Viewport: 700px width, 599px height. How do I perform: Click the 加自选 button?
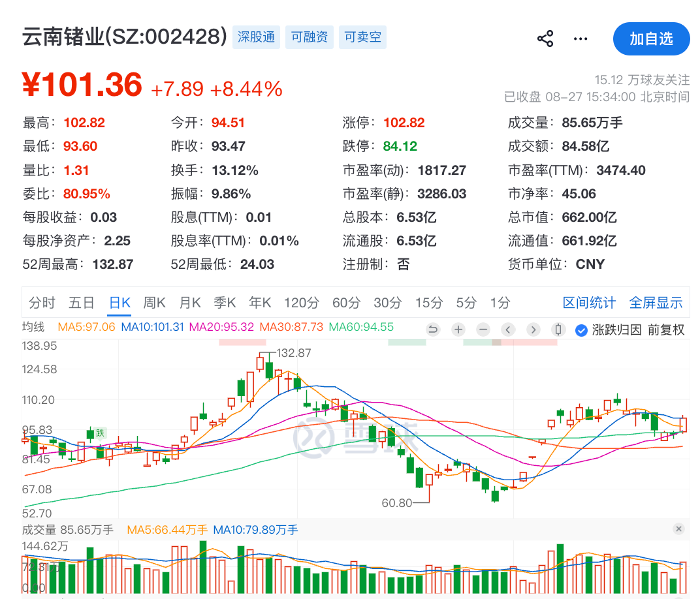[x=651, y=38]
